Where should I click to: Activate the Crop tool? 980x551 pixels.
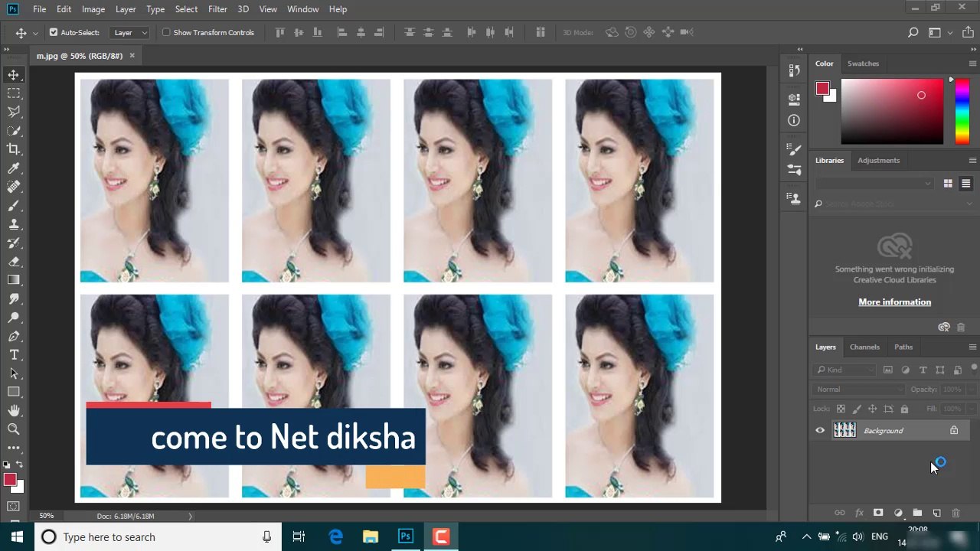[x=14, y=149]
